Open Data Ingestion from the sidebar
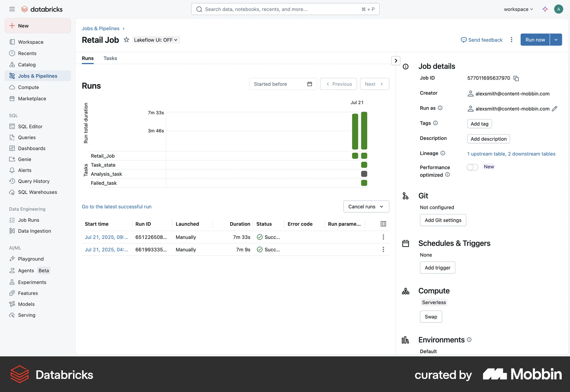Viewport: 570px width, 392px height. tap(34, 231)
